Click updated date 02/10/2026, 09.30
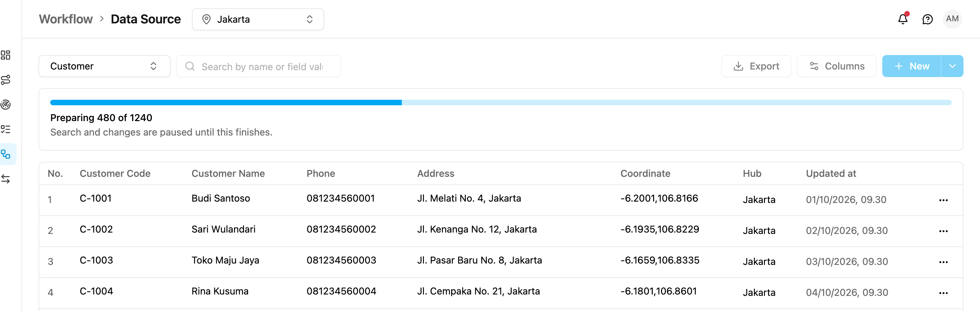Viewport: 980px width, 311px height. [846, 230]
